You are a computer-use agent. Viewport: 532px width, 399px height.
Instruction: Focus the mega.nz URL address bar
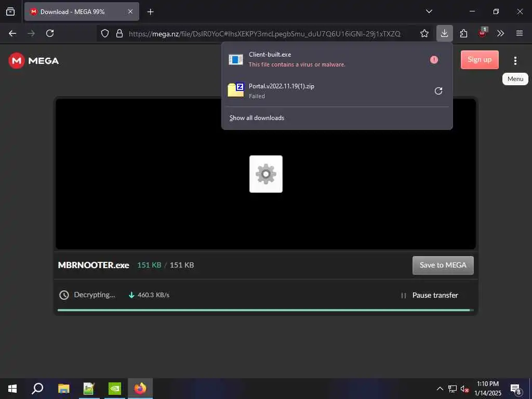tap(264, 34)
